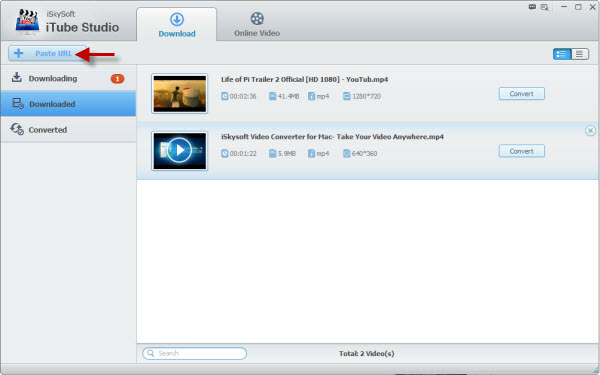600x375 pixels.
Task: Click the resolution icon beside 640*360
Action: [x=347, y=153]
